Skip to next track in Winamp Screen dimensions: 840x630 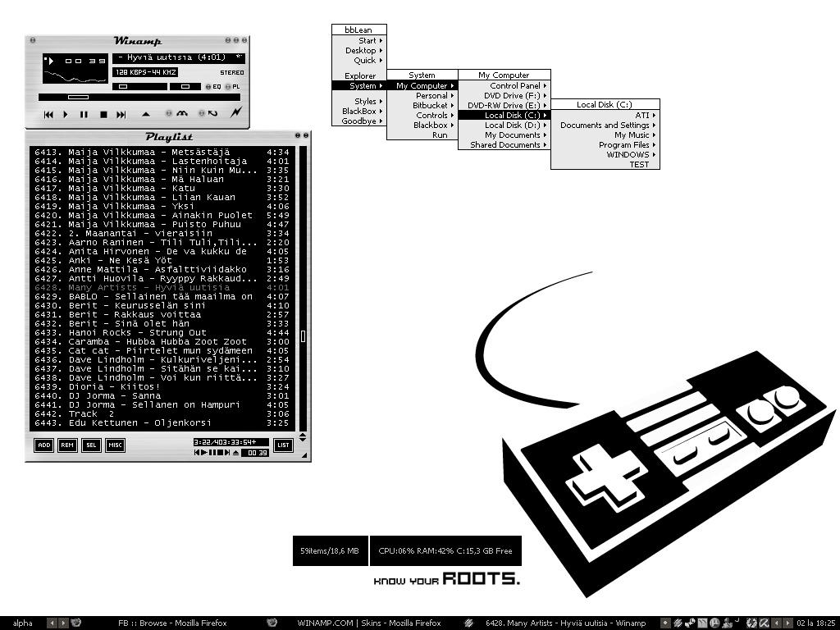pyautogui.click(x=121, y=114)
